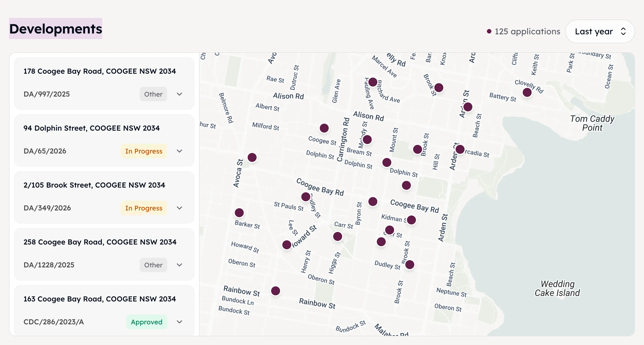
Task: Select the marker beside Howard St diagonal label
Action: pos(287,245)
